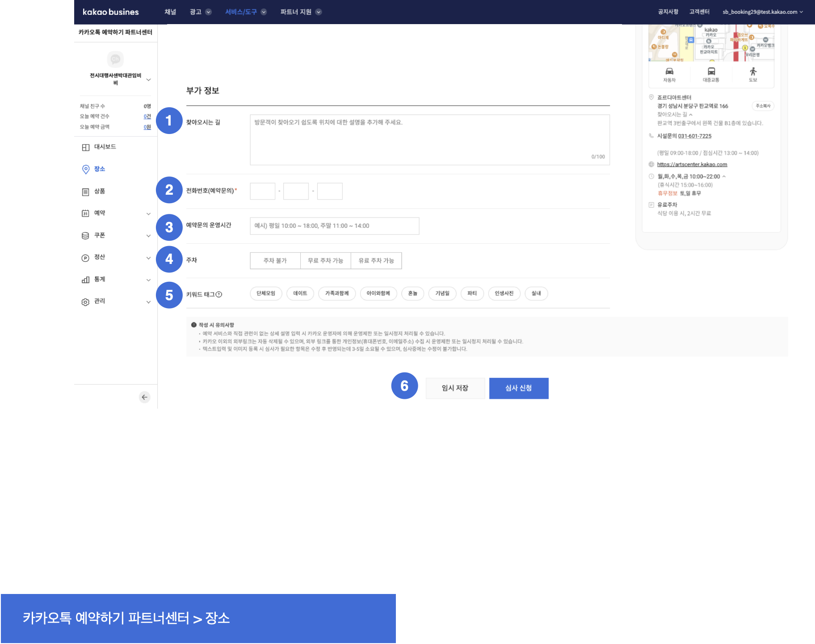Open the 채널 top menu

[170, 12]
